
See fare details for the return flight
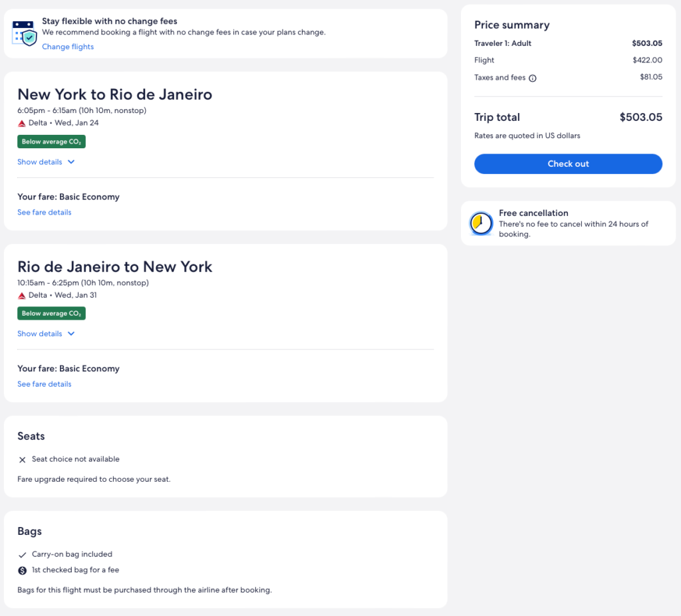pyautogui.click(x=45, y=384)
